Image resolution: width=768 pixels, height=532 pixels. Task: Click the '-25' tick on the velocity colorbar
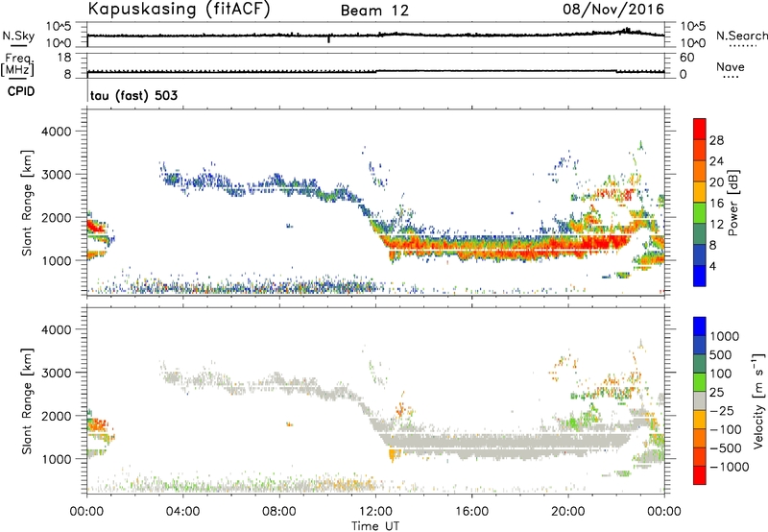tap(722, 410)
